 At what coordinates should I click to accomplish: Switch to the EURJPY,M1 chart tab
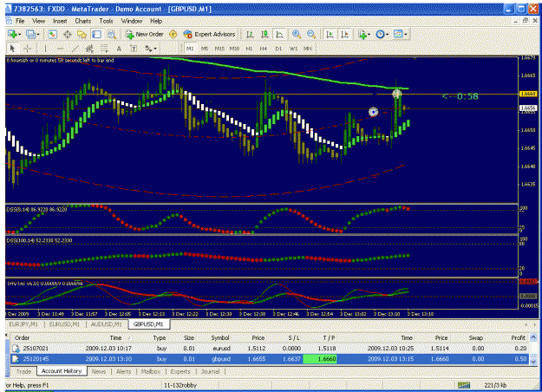click(x=23, y=324)
